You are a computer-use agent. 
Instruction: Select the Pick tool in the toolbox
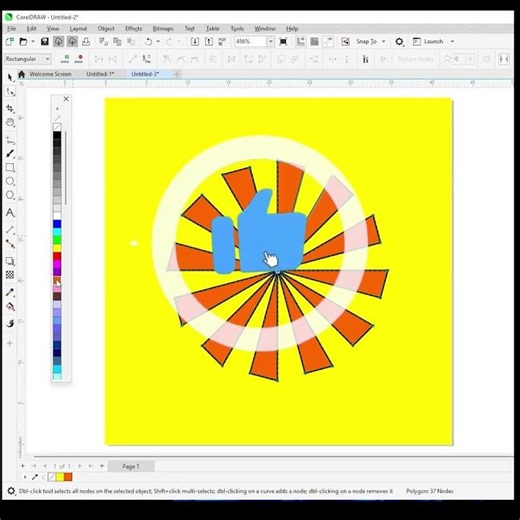[x=10, y=78]
